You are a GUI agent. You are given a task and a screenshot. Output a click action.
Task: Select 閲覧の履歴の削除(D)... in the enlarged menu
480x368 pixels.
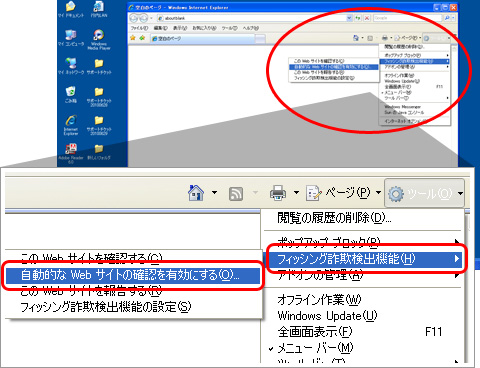363,218
